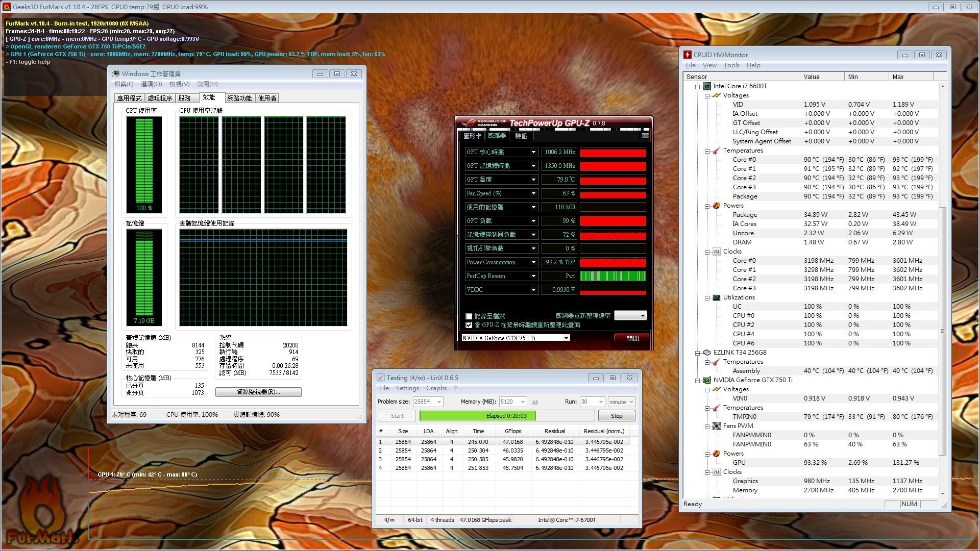Click the NVIDIA GeForce GTX 750 Ti card icon

pos(707,380)
